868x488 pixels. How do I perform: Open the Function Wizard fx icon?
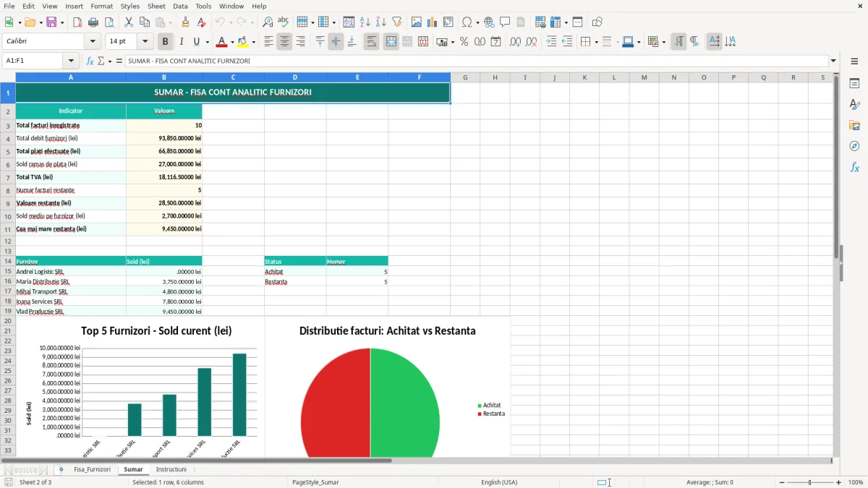[x=90, y=61]
